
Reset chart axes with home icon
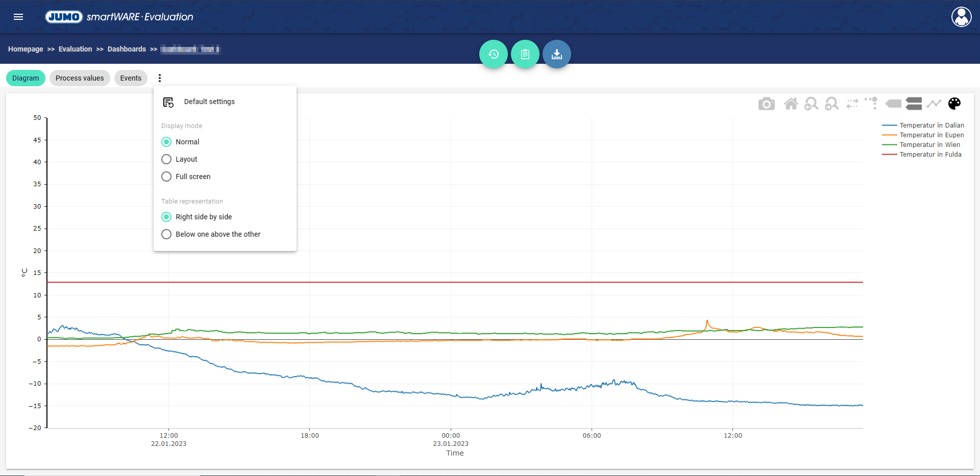pos(791,104)
